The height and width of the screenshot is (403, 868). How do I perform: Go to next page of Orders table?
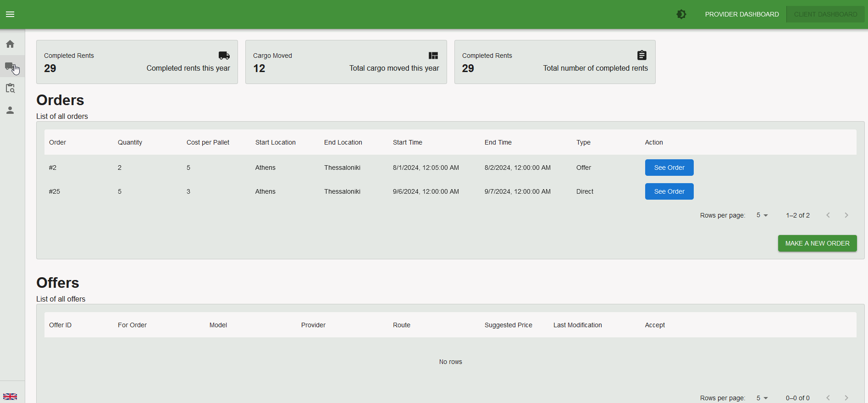(x=846, y=215)
